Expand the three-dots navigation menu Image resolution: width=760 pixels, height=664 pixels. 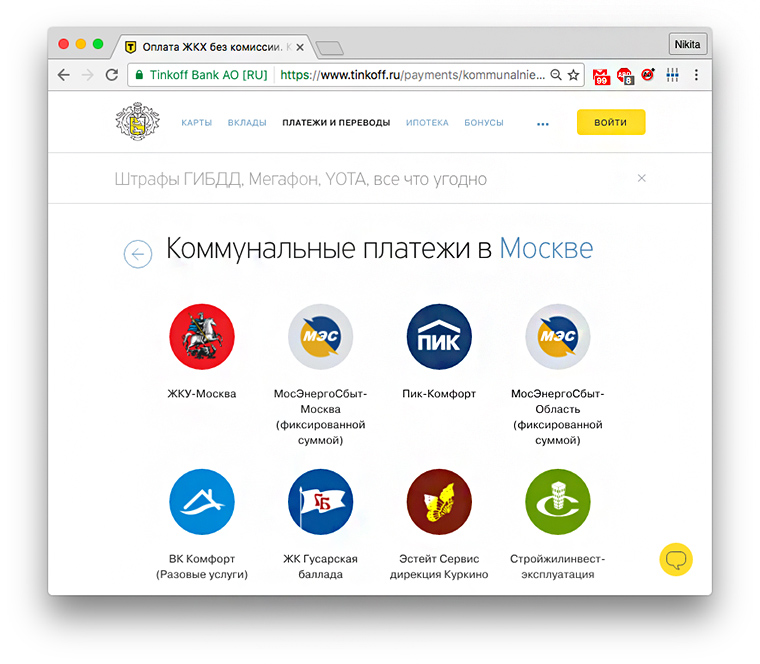[x=542, y=124]
